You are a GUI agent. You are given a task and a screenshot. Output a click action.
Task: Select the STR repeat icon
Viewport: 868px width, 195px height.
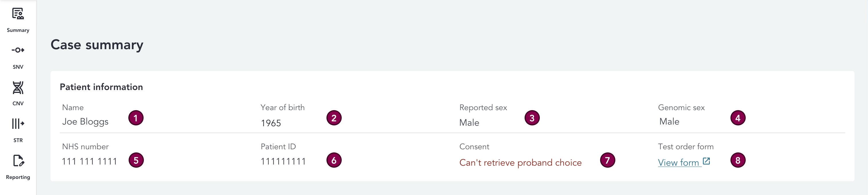point(18,124)
